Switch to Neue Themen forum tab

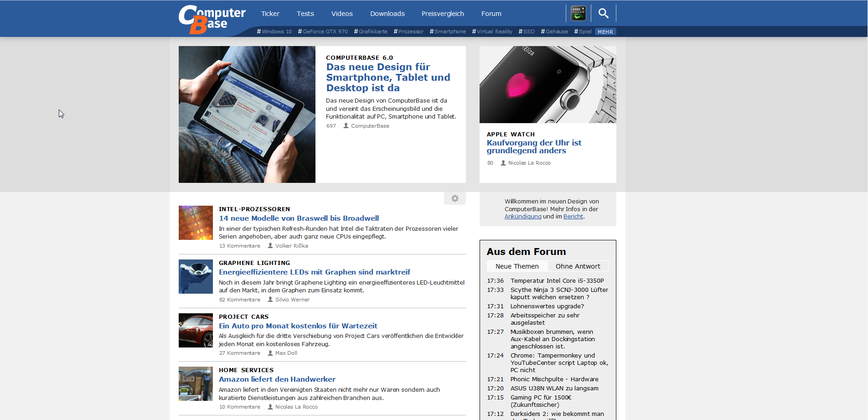coord(517,266)
